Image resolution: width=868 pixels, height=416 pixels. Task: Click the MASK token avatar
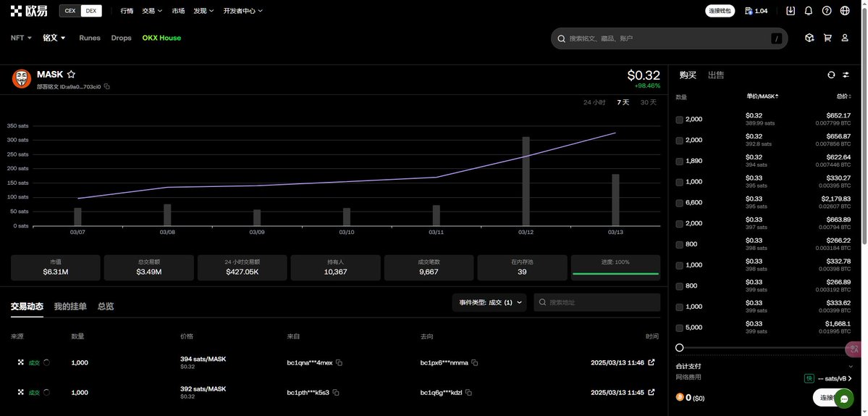[22, 79]
